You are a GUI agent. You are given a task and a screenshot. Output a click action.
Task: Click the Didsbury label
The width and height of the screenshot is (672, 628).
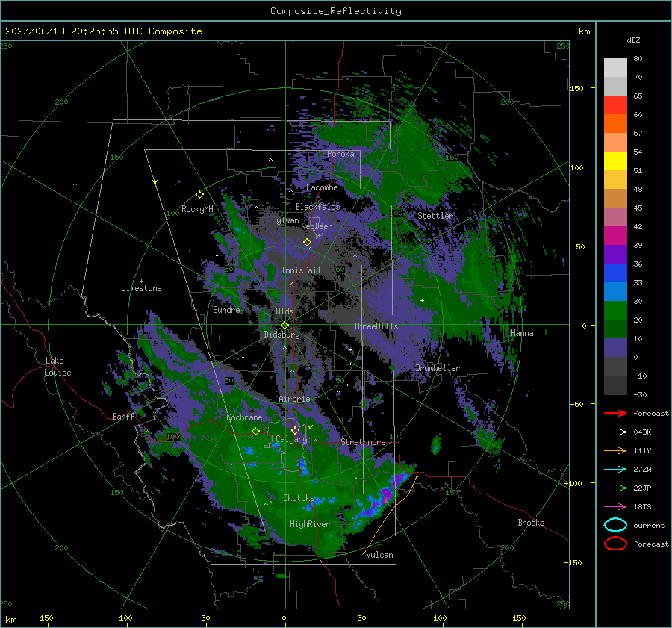(281, 335)
